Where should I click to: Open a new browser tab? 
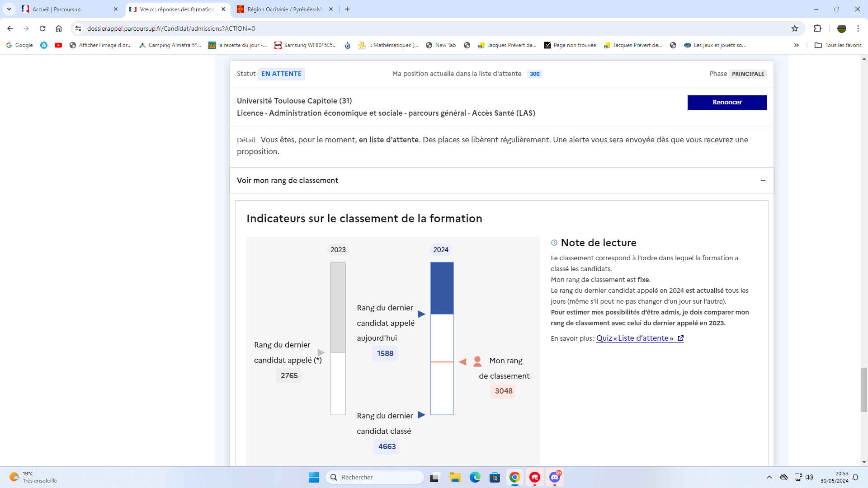[x=347, y=9]
